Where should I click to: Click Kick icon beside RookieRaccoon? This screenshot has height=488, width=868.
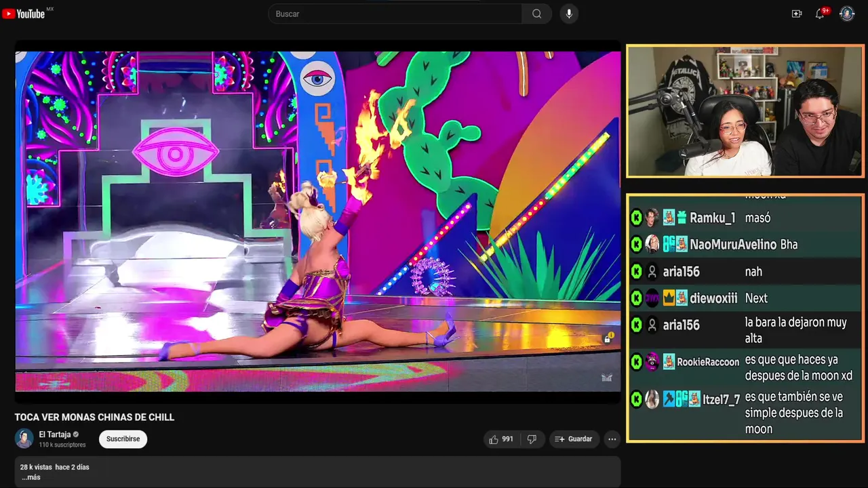(x=636, y=362)
